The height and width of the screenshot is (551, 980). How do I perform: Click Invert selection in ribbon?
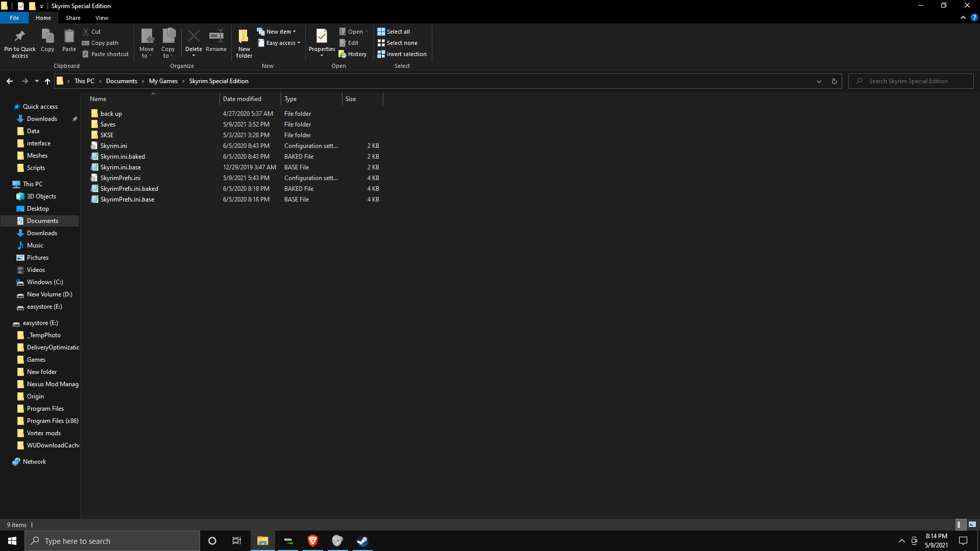[x=402, y=54]
